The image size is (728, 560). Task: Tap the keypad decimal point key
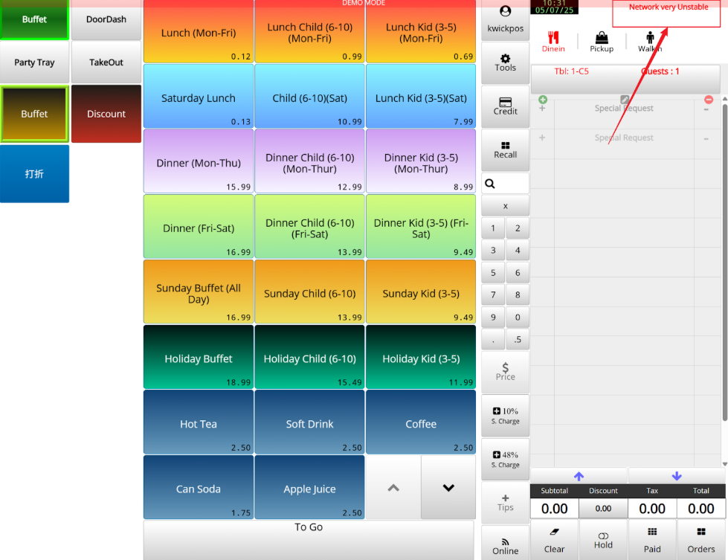(493, 339)
